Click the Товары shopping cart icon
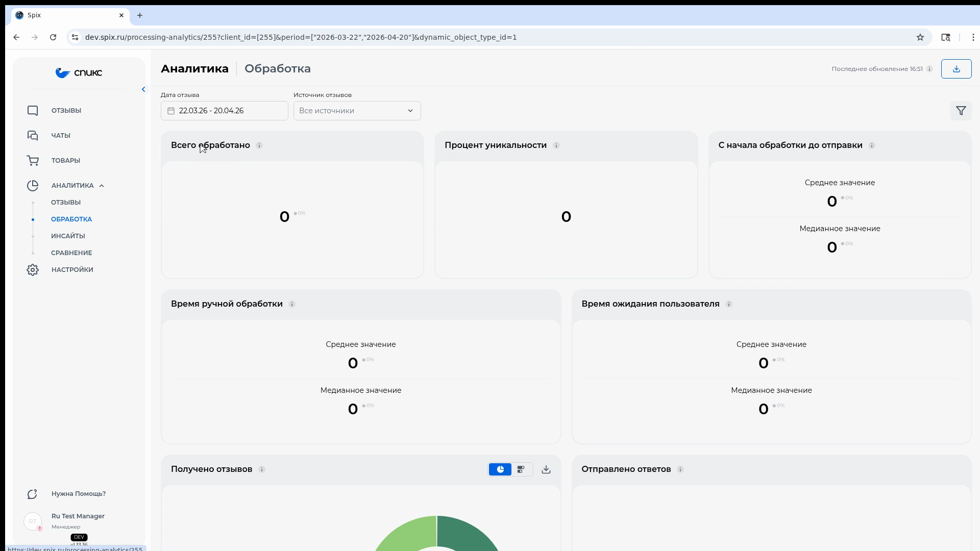Image resolution: width=980 pixels, height=551 pixels. 33,161
